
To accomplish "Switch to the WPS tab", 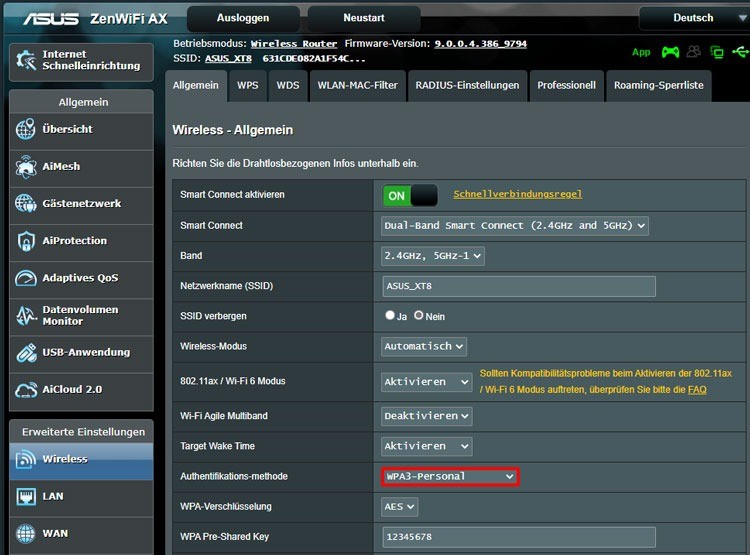I will 247,85.
